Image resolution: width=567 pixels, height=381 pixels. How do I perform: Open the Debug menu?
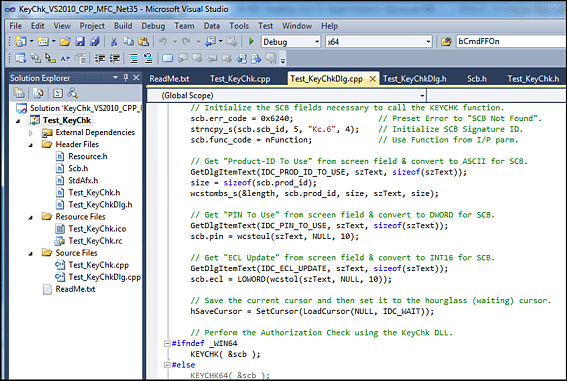(153, 26)
